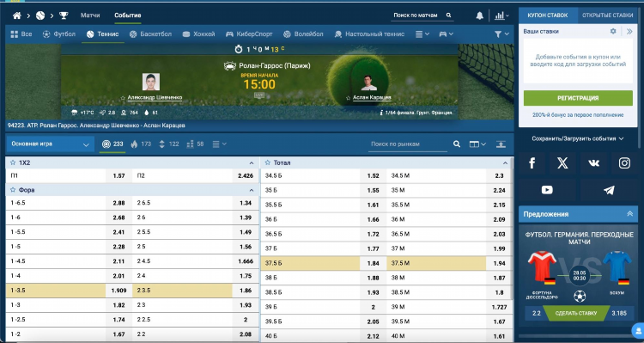Open notifications bell
This screenshot has height=343, width=644.
pyautogui.click(x=480, y=15)
